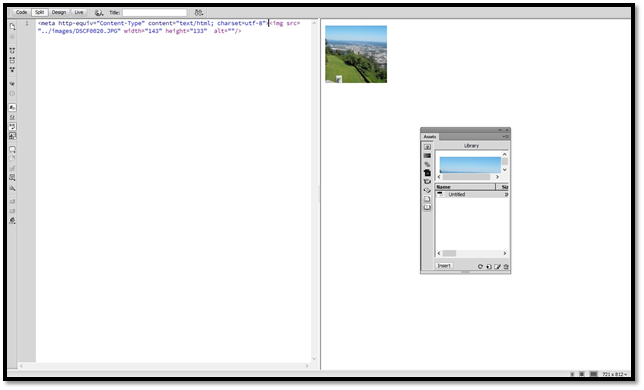This screenshot has width=644, height=390.
Task: Show Images category in Assets panel
Action: (x=427, y=147)
